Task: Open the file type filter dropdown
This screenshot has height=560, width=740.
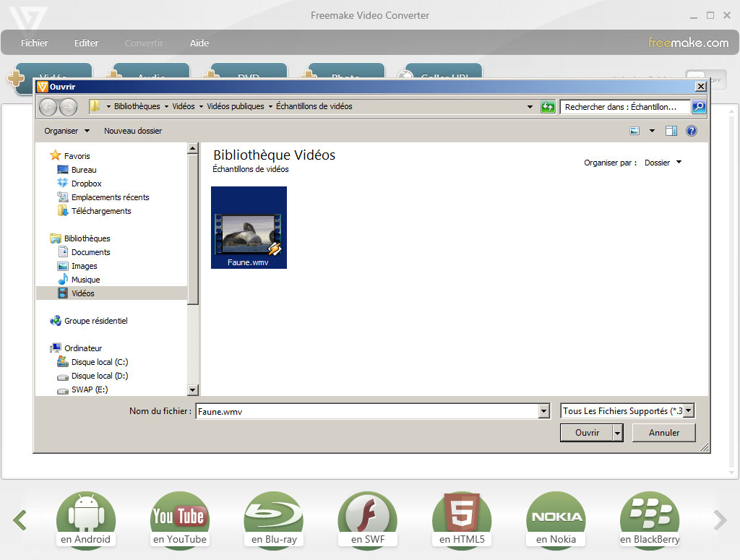Action: (x=627, y=411)
